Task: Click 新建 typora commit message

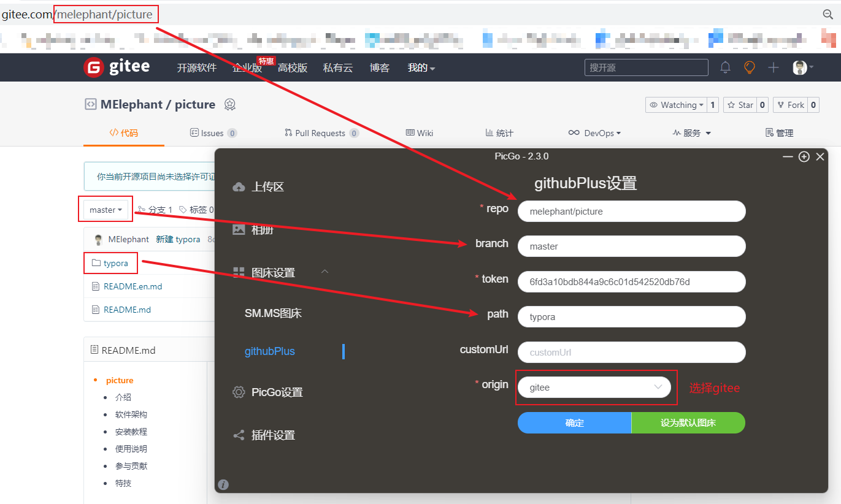Action: 178,239
